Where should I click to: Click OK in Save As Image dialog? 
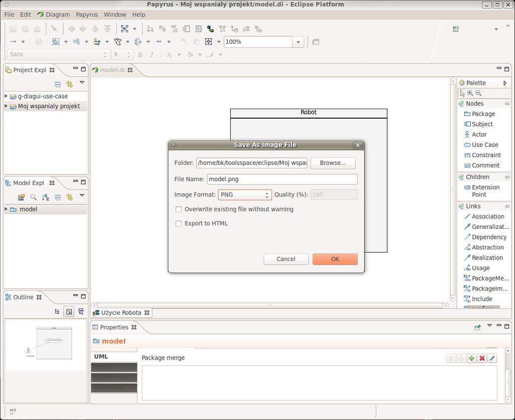[335, 259]
